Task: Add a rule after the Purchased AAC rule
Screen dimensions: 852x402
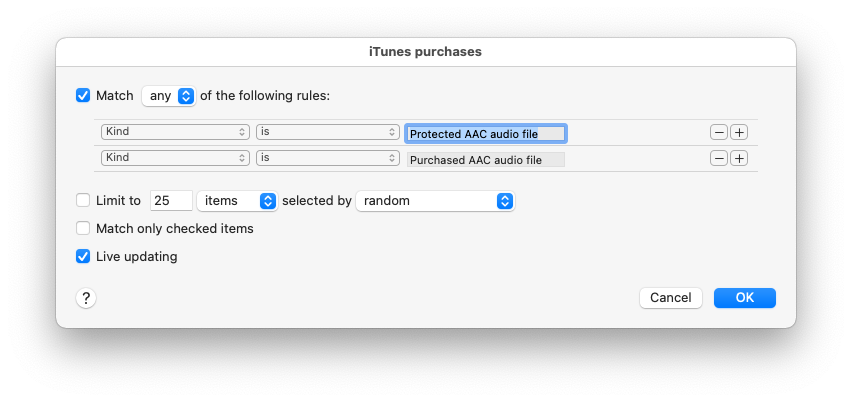Action: 739,158
